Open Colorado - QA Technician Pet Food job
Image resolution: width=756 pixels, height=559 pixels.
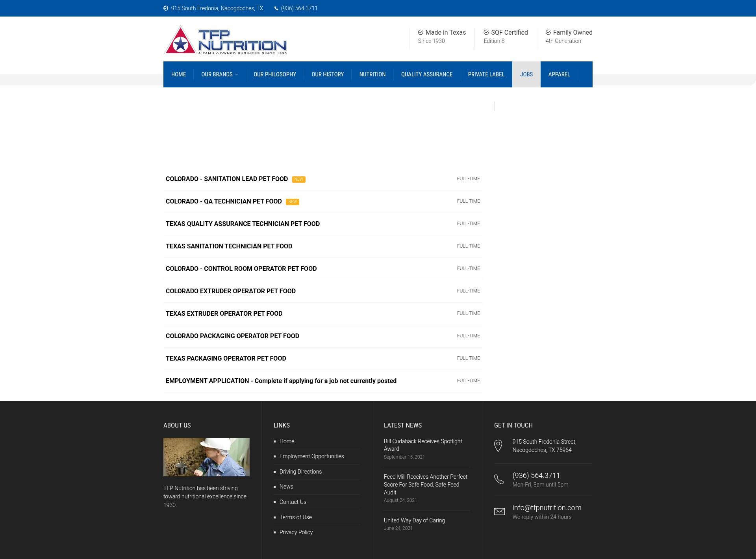(x=224, y=202)
